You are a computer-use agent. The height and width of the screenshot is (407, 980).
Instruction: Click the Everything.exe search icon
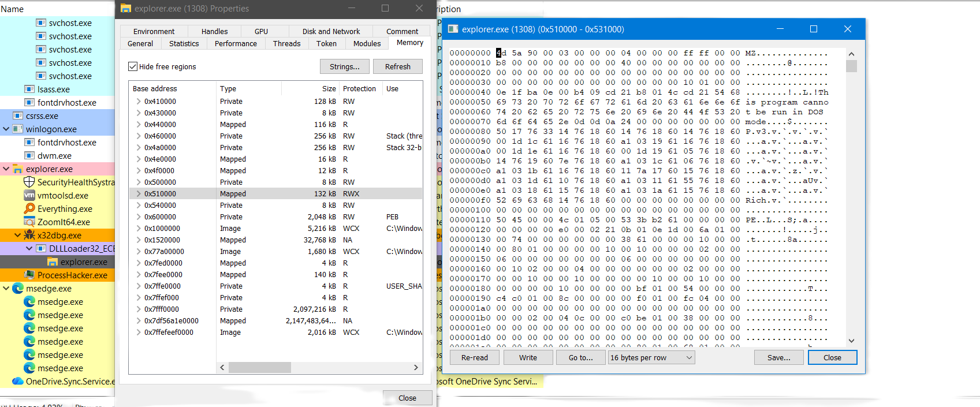[x=29, y=208]
